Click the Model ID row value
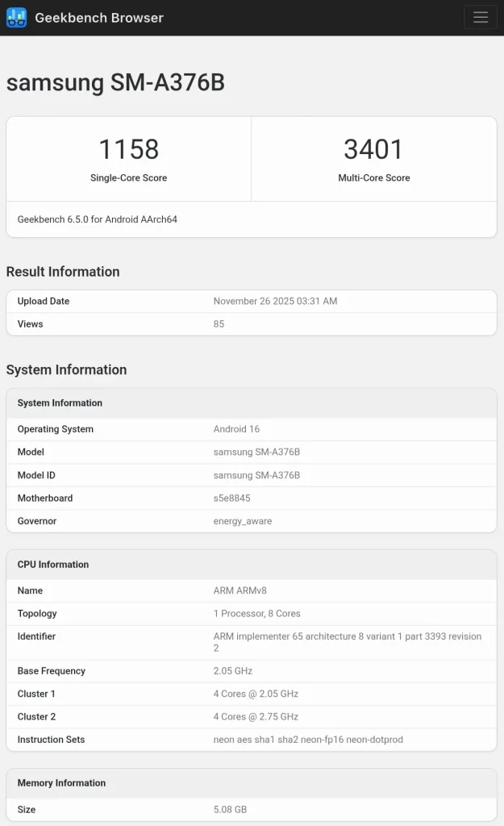Screen dimensions: 504x826 pyautogui.click(x=256, y=476)
